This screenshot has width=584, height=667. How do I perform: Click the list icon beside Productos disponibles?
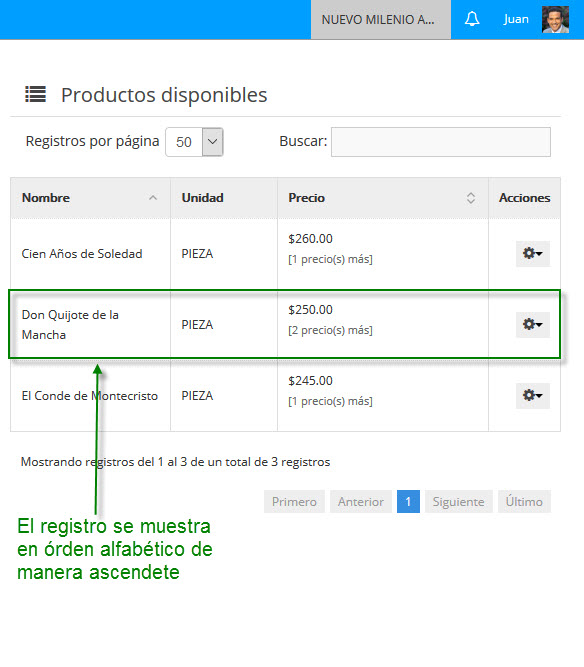point(35,94)
